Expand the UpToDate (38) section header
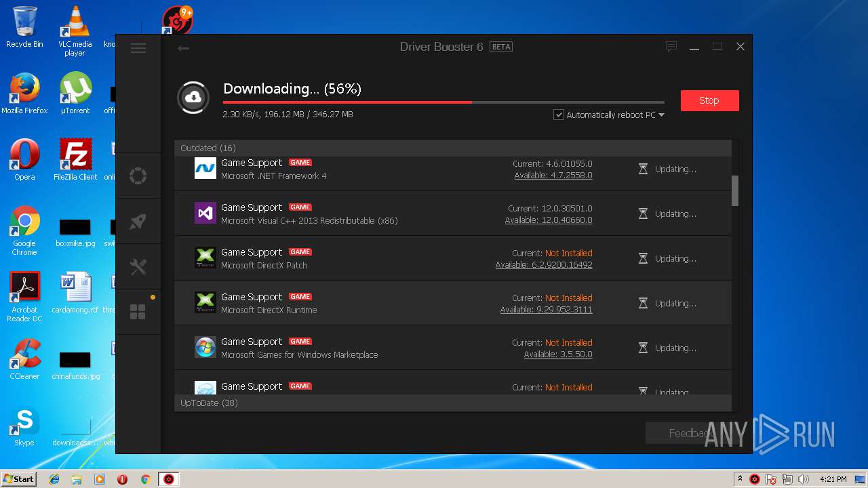This screenshot has height=488, width=868. coord(453,403)
